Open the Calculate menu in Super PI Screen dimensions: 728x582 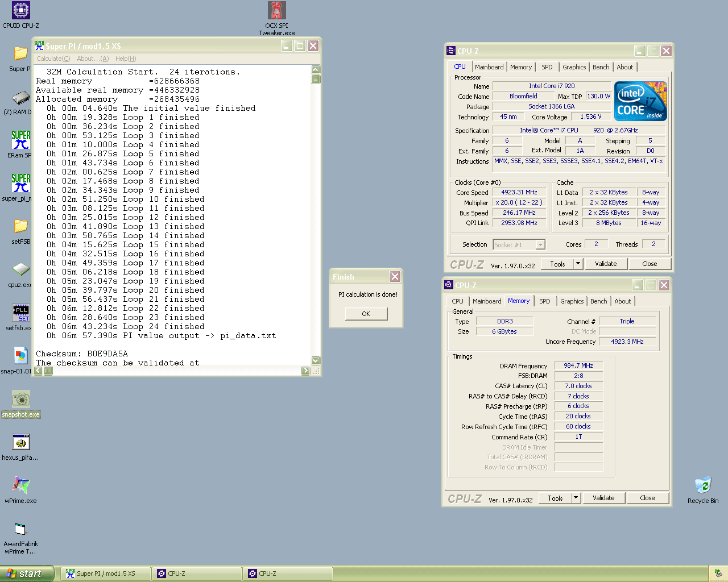(x=53, y=59)
